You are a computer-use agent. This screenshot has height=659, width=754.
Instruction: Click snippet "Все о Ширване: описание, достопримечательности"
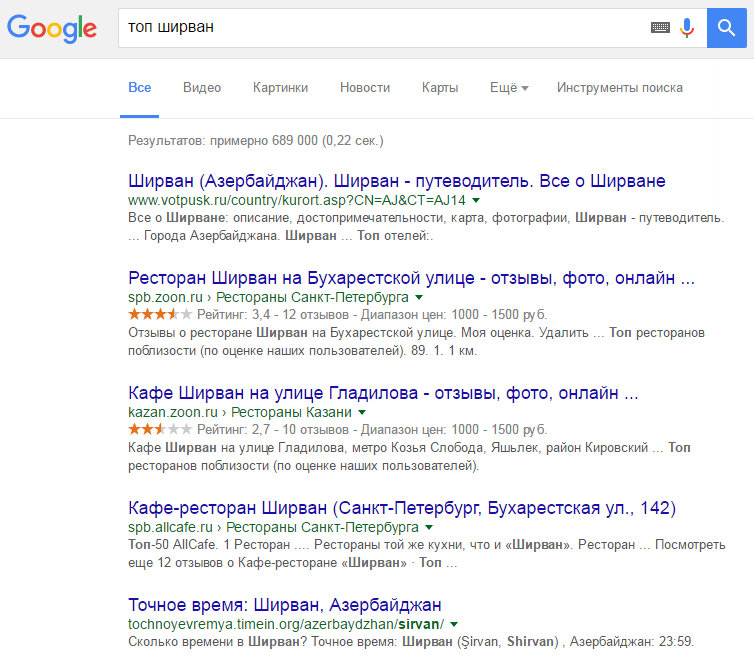287,218
